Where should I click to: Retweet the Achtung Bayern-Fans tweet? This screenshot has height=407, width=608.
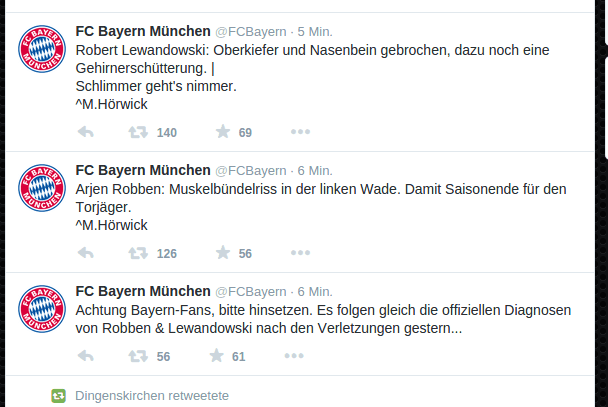[x=138, y=356]
